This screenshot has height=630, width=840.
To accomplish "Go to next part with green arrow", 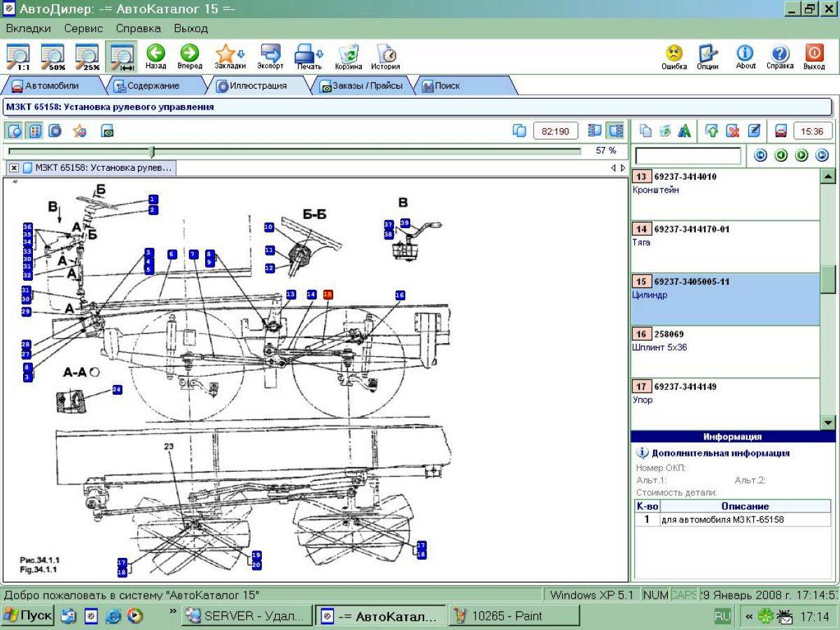I will coord(801,155).
